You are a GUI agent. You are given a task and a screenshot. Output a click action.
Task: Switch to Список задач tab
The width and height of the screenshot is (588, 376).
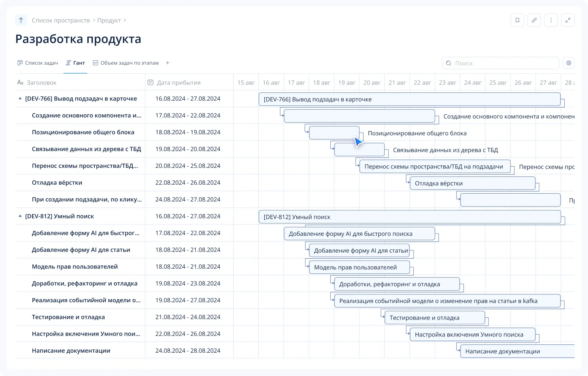point(38,63)
